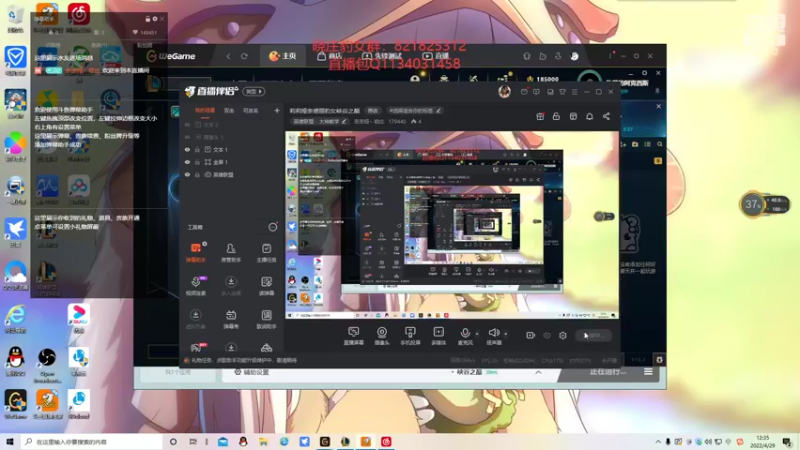Click the stream preview thumbnail area
This screenshot has width=800, height=450.
pyautogui.click(x=452, y=226)
